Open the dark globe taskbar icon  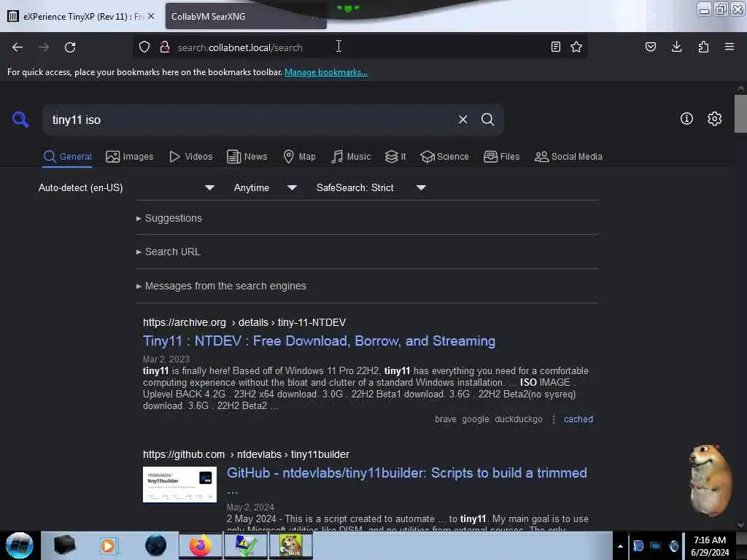coord(156,545)
